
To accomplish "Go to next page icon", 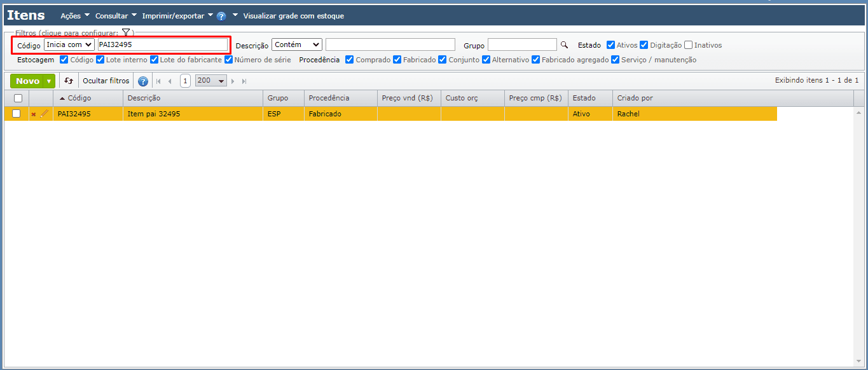I will pyautogui.click(x=233, y=81).
